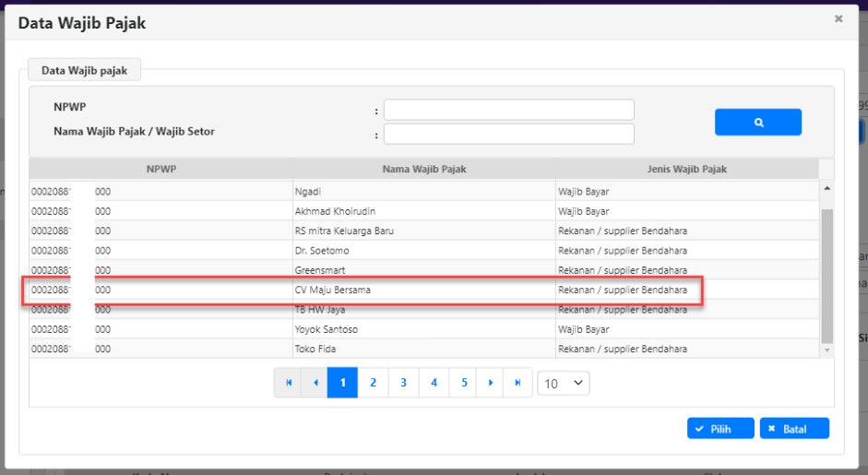Go to next page arrow
The width and height of the screenshot is (868, 475).
coord(491,383)
